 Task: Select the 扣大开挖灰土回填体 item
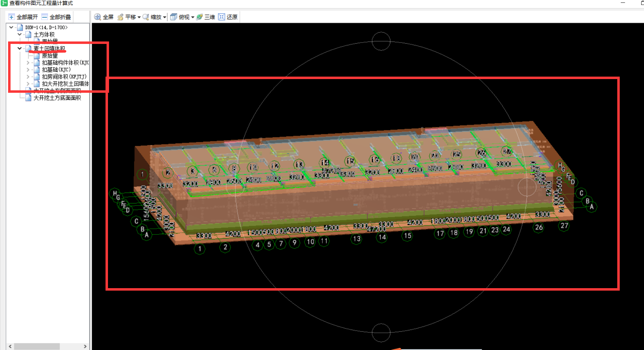(x=65, y=84)
